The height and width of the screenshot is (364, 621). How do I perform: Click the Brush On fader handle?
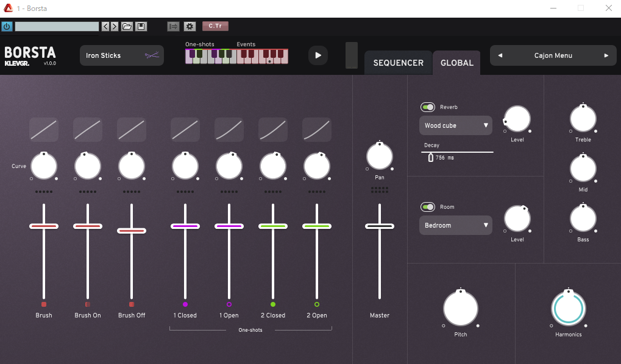(88, 226)
